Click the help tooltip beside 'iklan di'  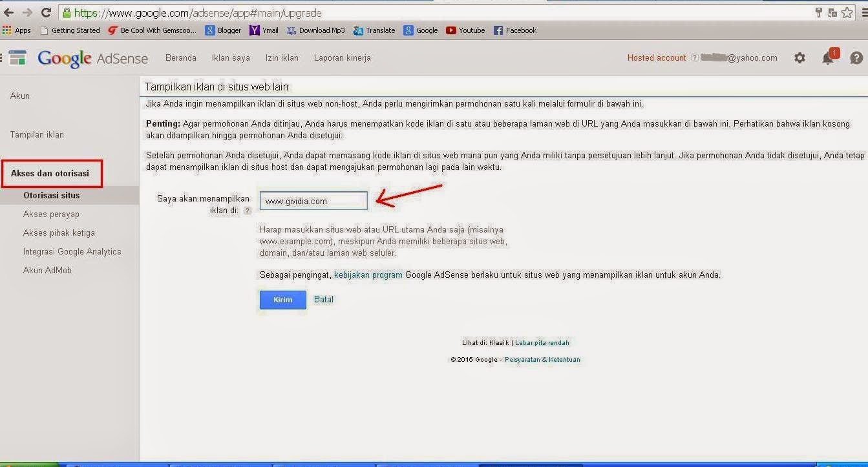click(x=248, y=210)
